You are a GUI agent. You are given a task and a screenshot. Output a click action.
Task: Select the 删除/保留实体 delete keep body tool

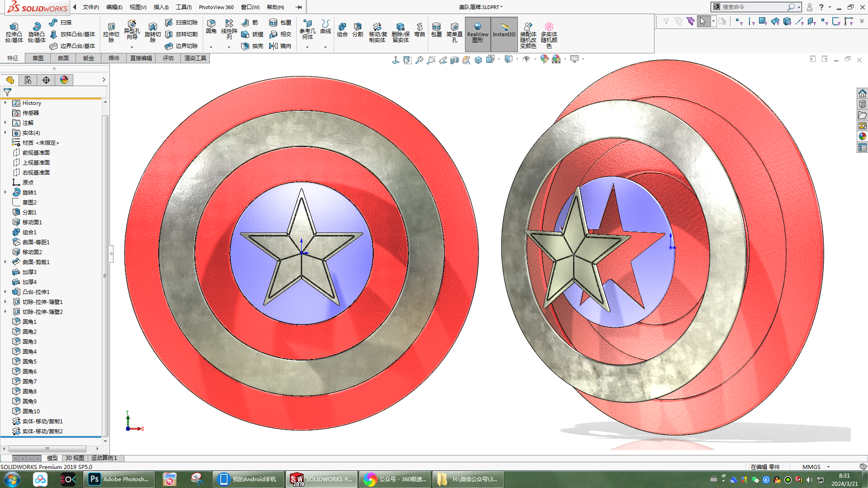pos(400,33)
